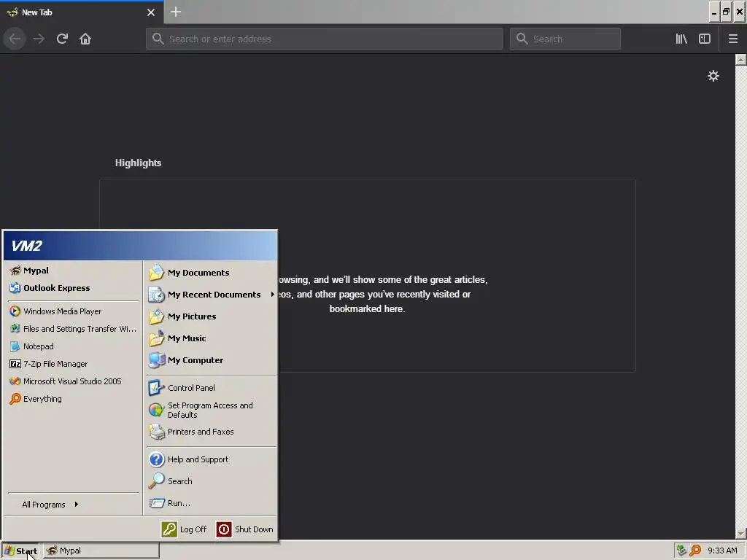Open the Library bookmarks icon
Screen dimensions: 747x560
[x=681, y=39]
